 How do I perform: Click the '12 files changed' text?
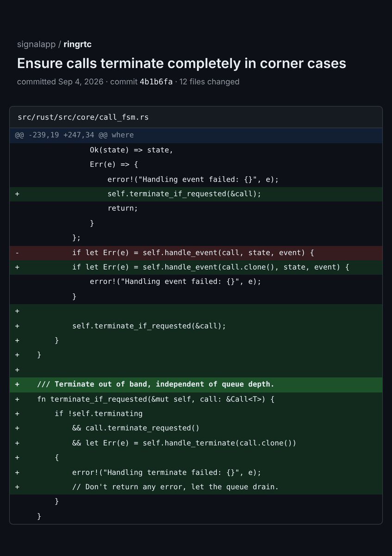point(210,82)
